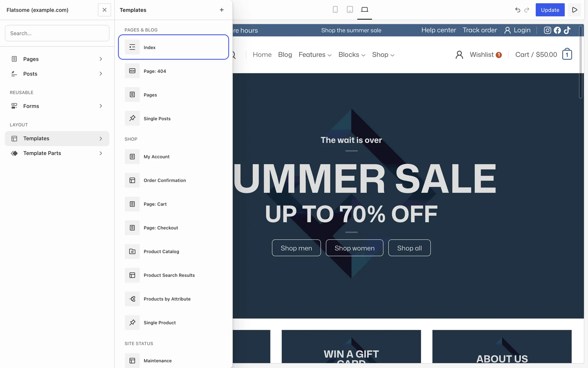Open the Maintenance template
588x368 pixels.
173,360
